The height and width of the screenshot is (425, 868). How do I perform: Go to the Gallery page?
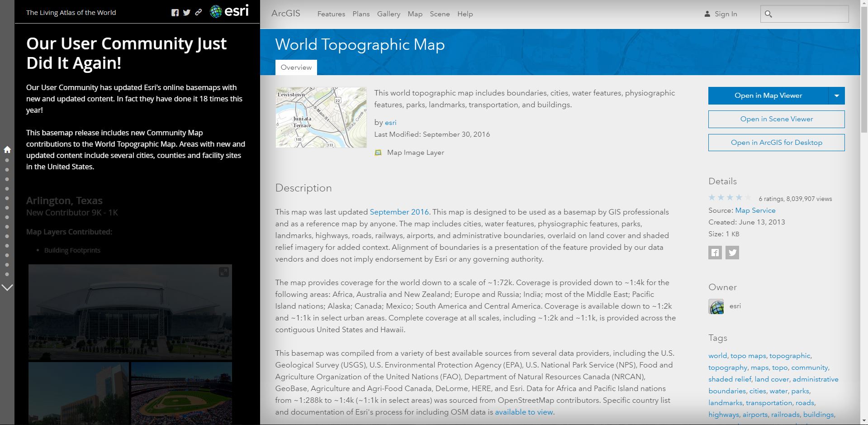(389, 14)
